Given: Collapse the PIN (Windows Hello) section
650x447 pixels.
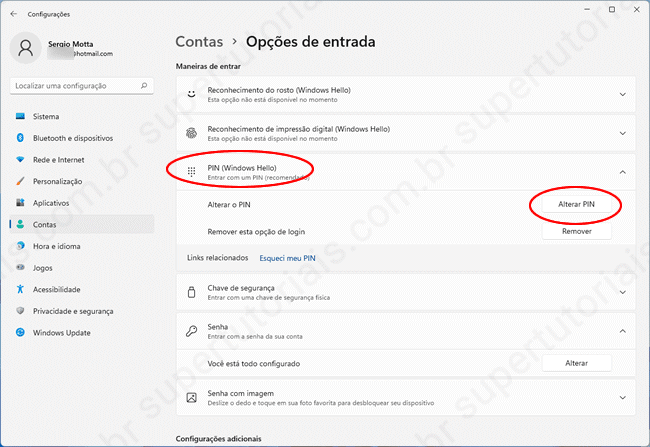Looking at the screenshot, I should 622,172.
